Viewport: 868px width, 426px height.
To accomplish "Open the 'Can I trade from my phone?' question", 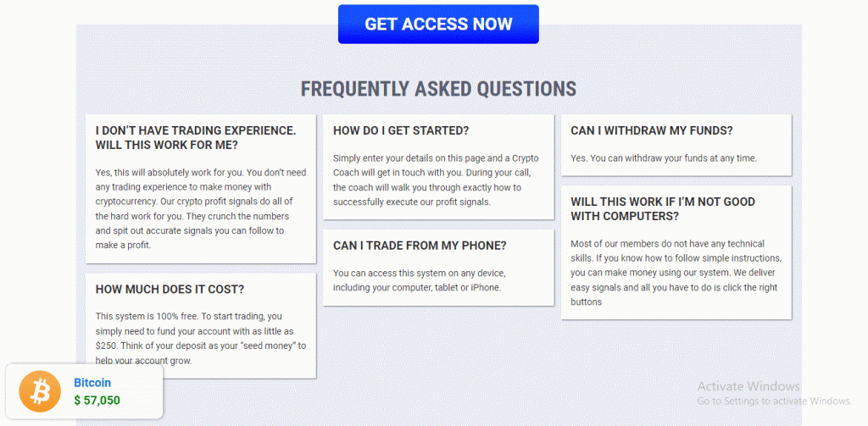I will [420, 246].
